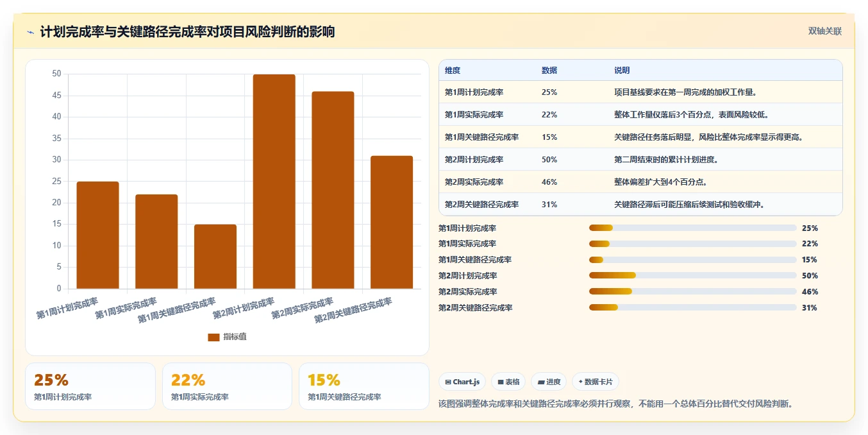Image resolution: width=868 pixels, height=435 pixels.
Task: Click the 46% cell in table
Action: (x=549, y=182)
